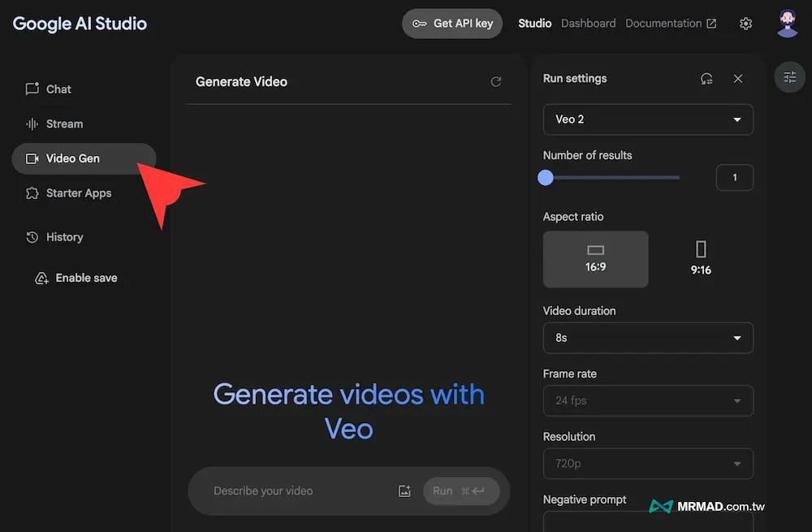Click the add image icon in prompt box
This screenshot has height=532, width=812.
404,491
